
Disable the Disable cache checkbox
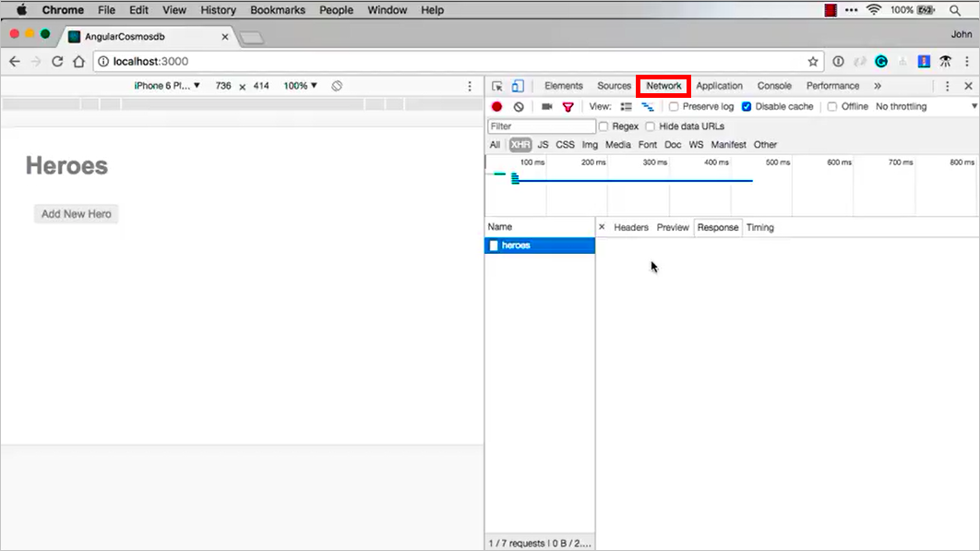pos(748,106)
